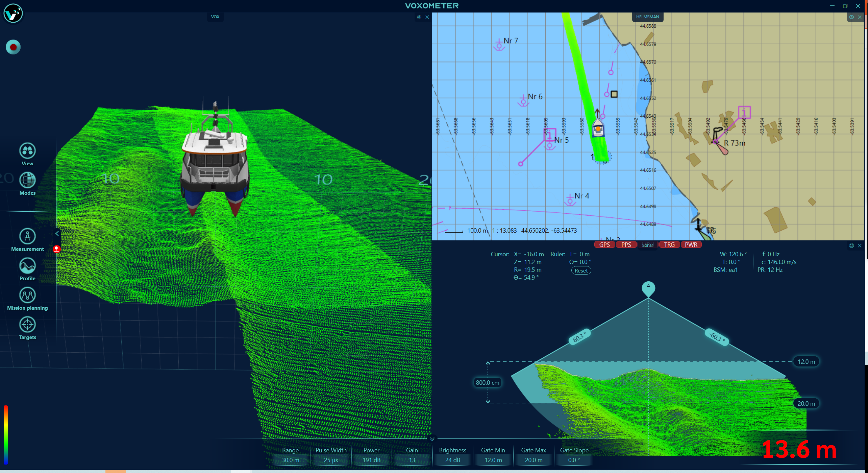Viewport: 868px width, 473px height.
Task: Restore down the Voxometer window
Action: point(845,6)
